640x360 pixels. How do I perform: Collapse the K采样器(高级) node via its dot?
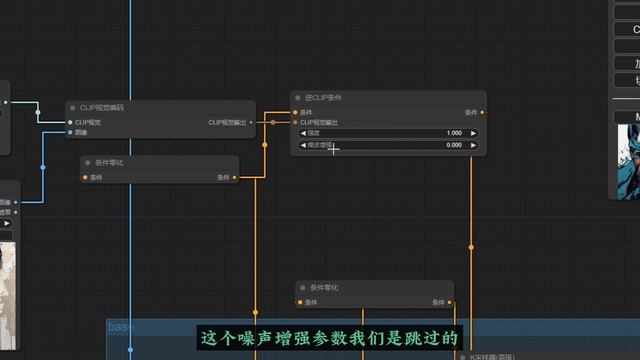463,357
